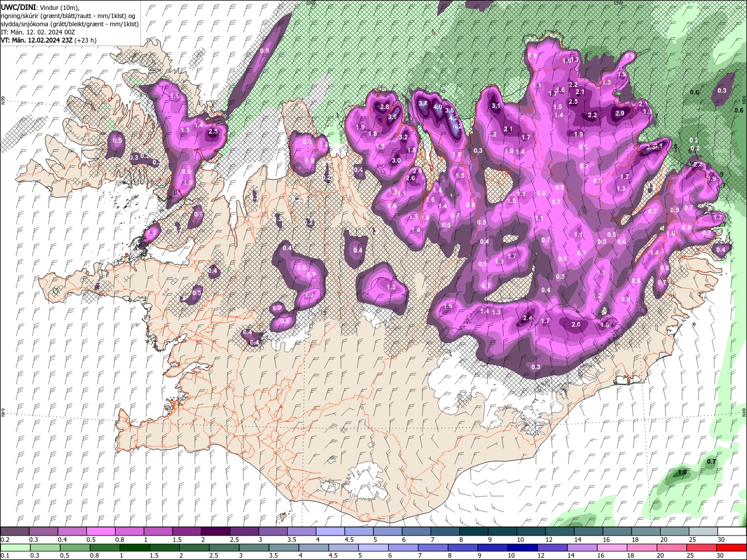
Task: Click the '(+23 h)' forecast offset text
Action: [86, 40]
